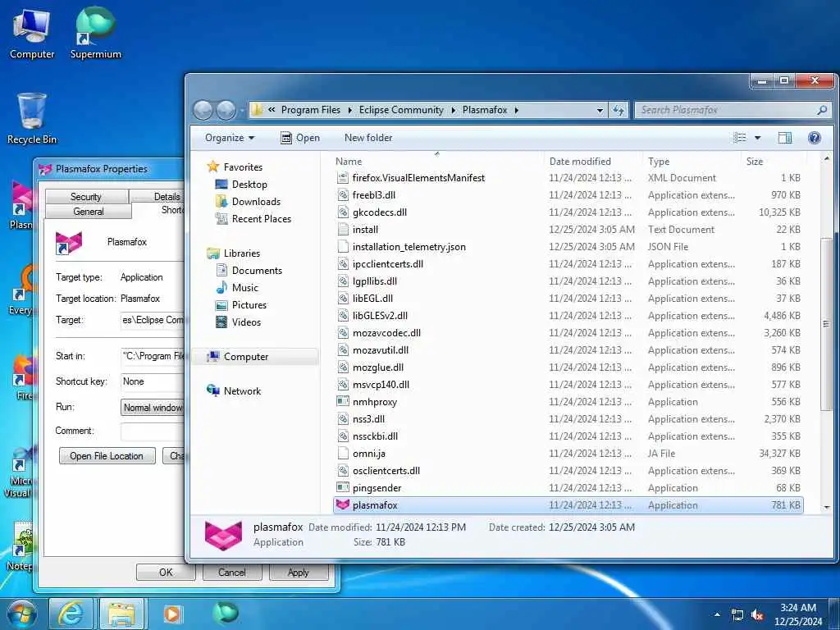Select firefox.VisualElementsManifest file

click(x=568, y=178)
